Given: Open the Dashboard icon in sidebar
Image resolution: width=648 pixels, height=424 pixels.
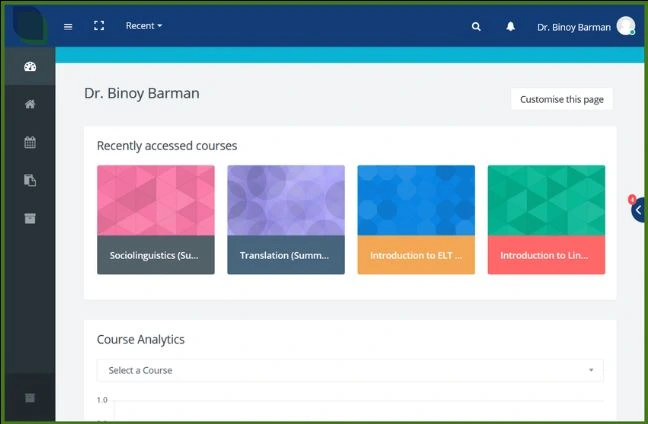Looking at the screenshot, I should [30, 67].
